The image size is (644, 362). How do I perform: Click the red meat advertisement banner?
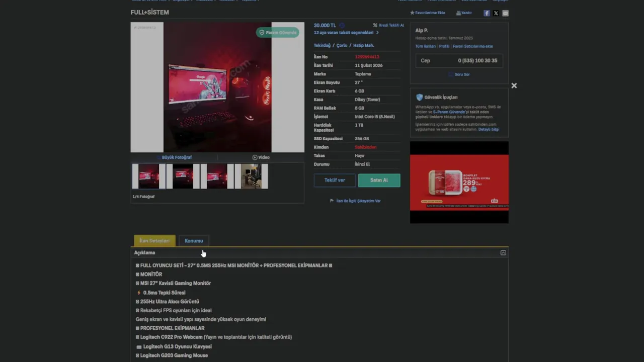(x=459, y=182)
